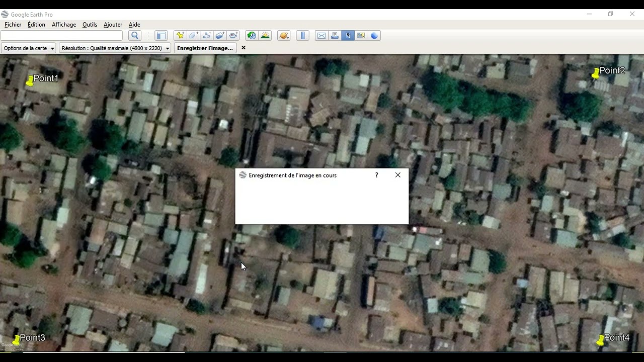Open the Affichage menu

(x=64, y=25)
